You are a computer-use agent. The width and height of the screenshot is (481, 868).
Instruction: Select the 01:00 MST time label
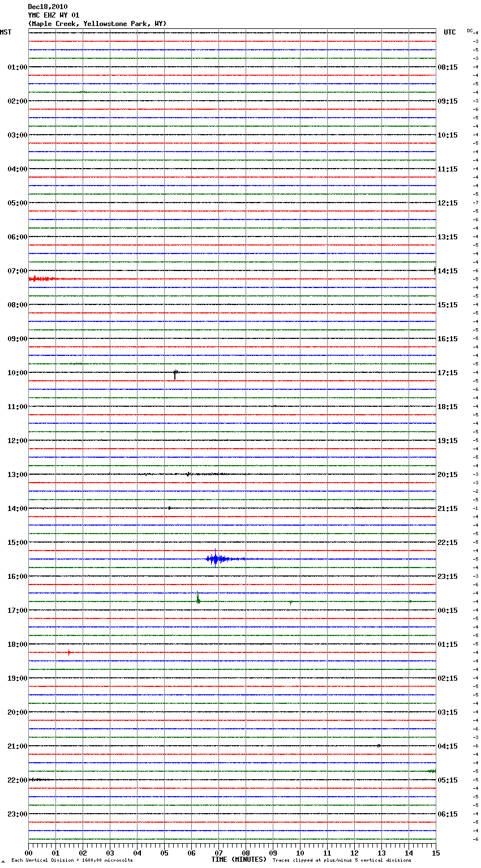pos(17,67)
